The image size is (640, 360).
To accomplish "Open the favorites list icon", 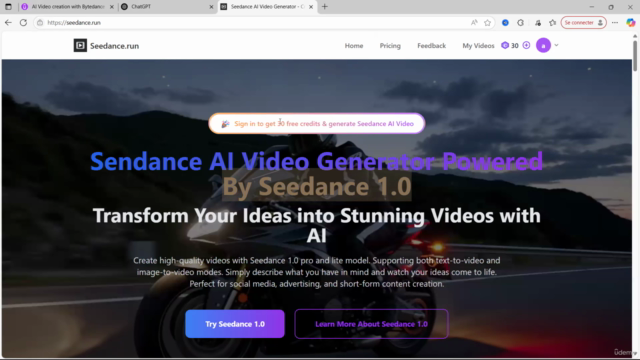I will point(553,22).
